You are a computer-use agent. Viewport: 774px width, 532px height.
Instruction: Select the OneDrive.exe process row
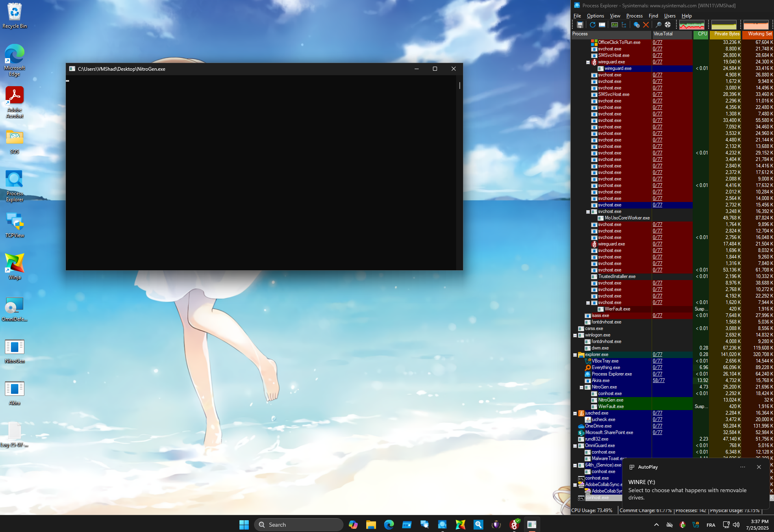coord(672,426)
